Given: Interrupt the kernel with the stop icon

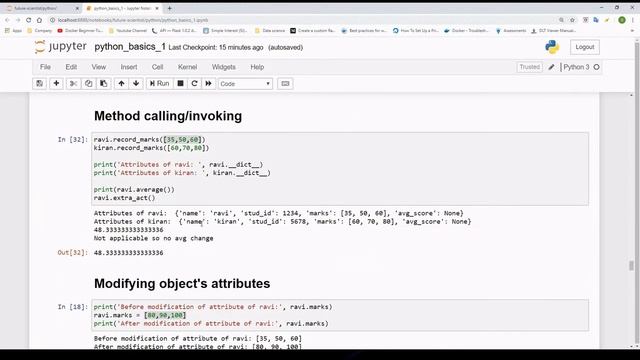Looking at the screenshot, I should coord(180,84).
